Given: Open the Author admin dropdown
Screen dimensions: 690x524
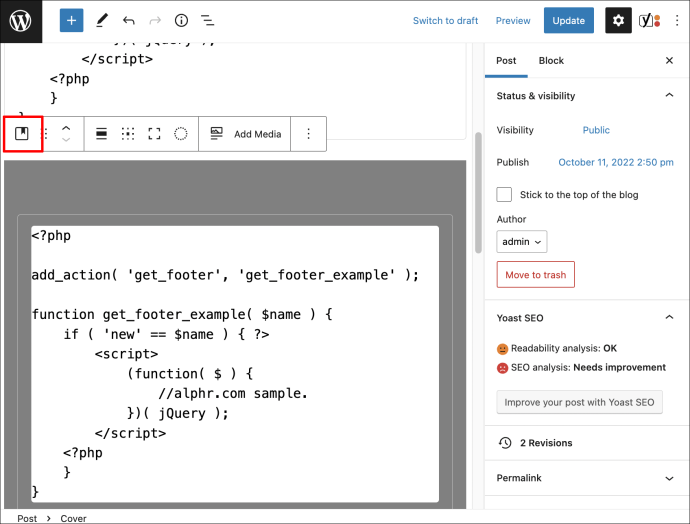Looking at the screenshot, I should 521,242.
